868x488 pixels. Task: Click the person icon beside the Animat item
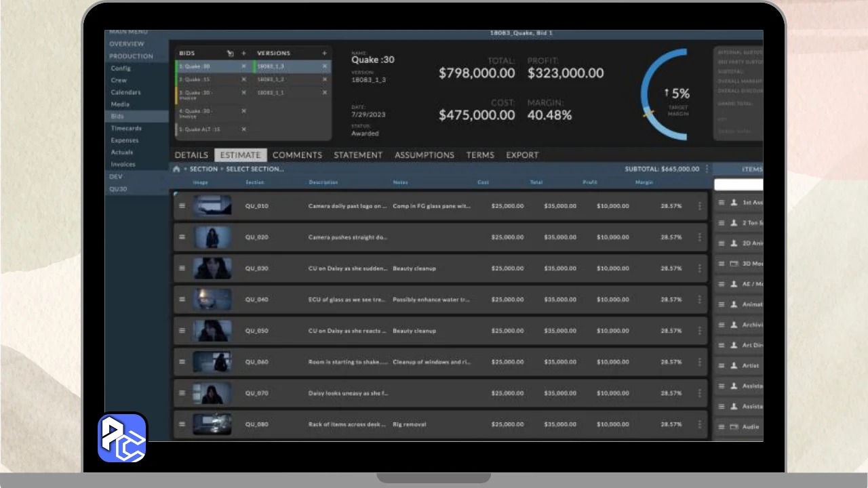click(x=734, y=305)
